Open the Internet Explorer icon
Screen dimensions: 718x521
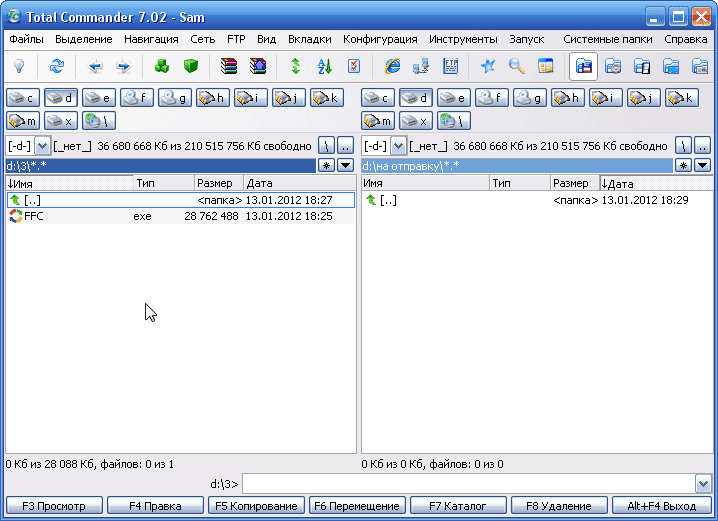(x=392, y=66)
